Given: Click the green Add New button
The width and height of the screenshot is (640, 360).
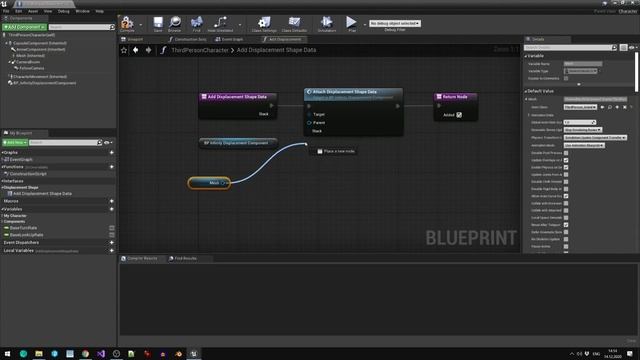Looking at the screenshot, I should pos(15,142).
